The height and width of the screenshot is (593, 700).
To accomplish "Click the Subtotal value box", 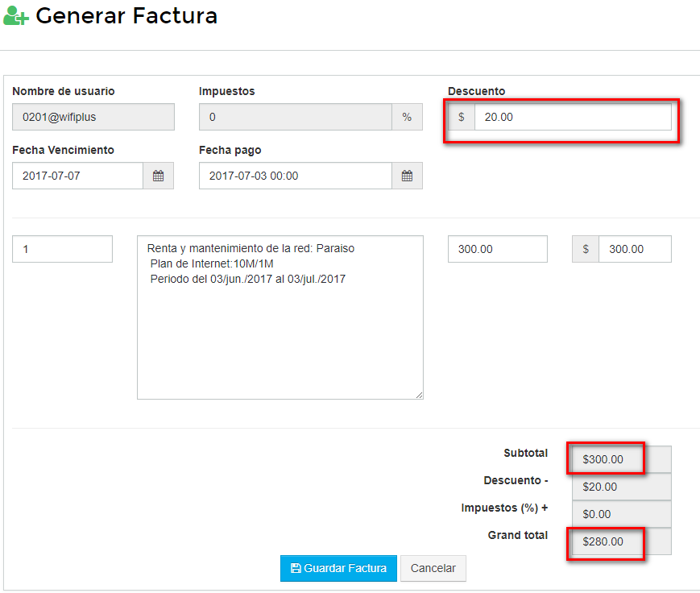I will click(x=620, y=459).
